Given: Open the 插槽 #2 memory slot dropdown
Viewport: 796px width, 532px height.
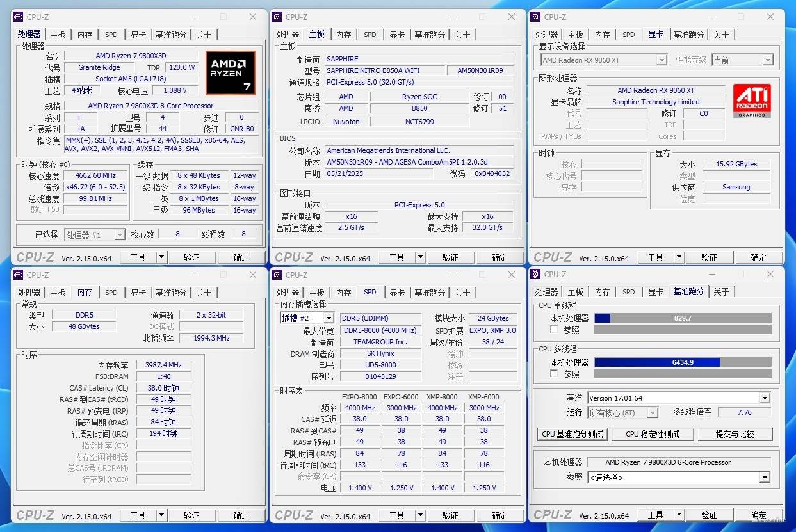Looking at the screenshot, I should 307,318.
